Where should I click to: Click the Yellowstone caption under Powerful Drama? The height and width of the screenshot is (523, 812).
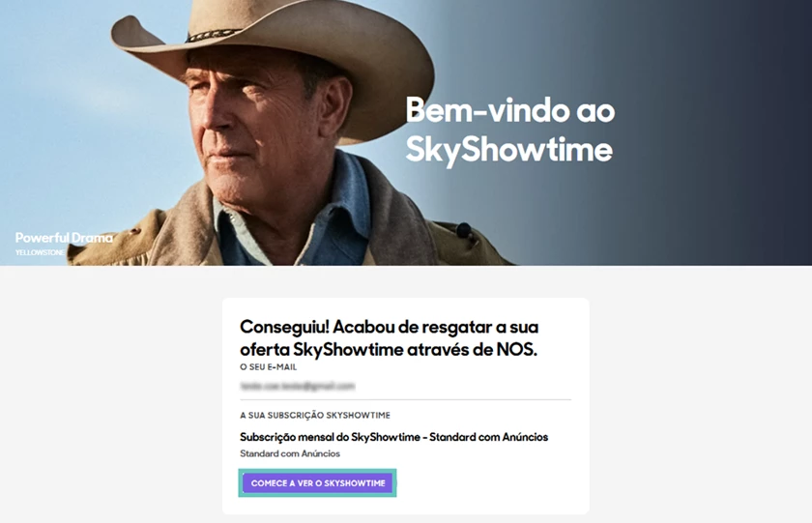point(40,252)
